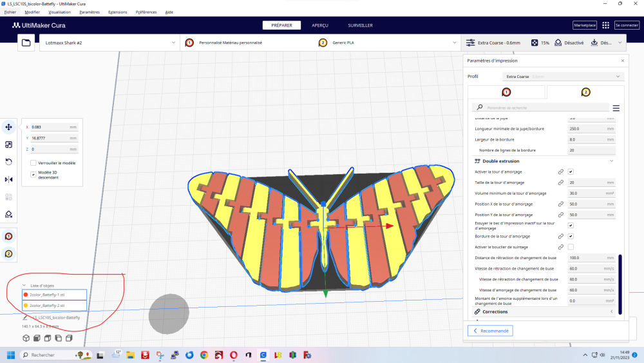The height and width of the screenshot is (363, 644).
Task: Edit Largeur de la bordure value 8.0
Action: pos(591,139)
